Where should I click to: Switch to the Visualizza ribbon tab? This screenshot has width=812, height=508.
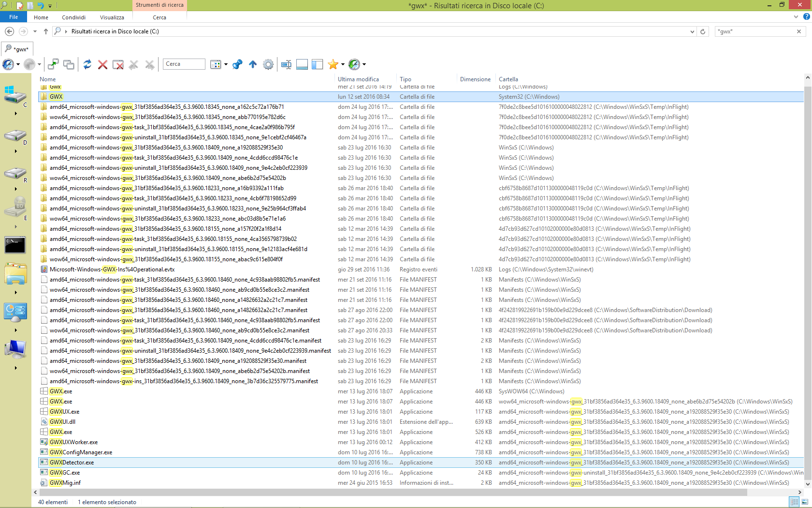pos(112,17)
